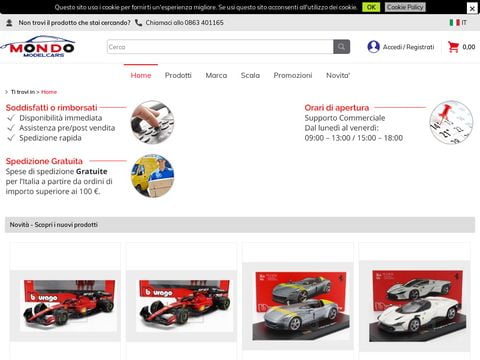Viewport: 480px width, 360px height.
Task: Click the cart total 0,00
Action: 469,47
